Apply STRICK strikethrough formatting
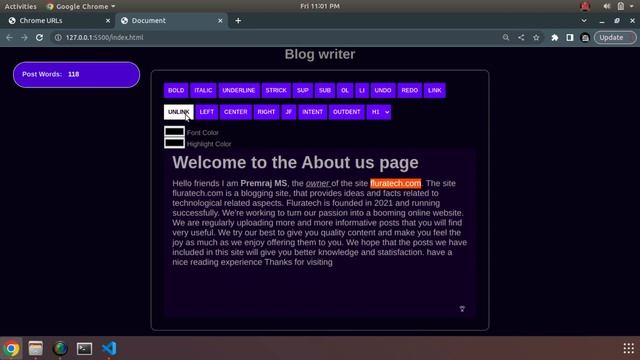 [x=276, y=90]
